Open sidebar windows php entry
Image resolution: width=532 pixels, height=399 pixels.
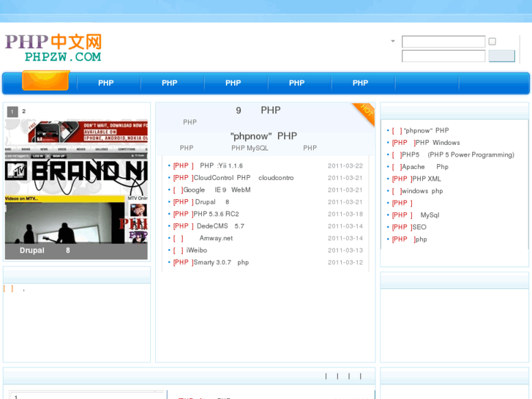[x=422, y=191]
